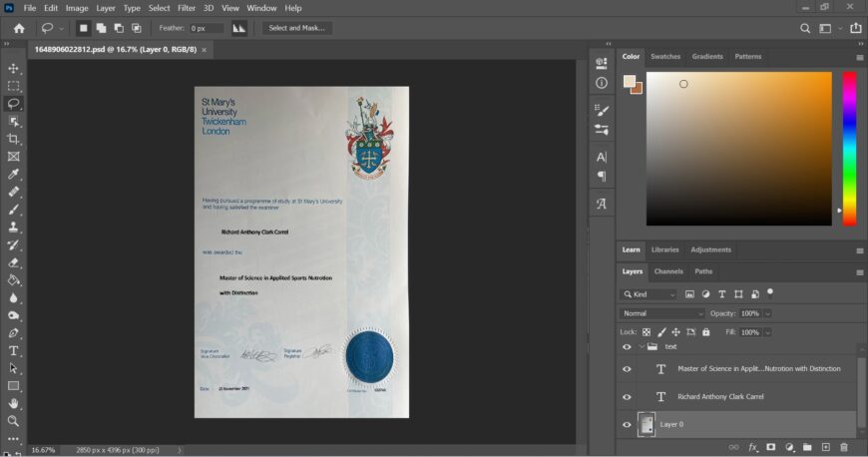868x457 pixels.
Task: Select the Object Selection tool
Action: (x=13, y=122)
